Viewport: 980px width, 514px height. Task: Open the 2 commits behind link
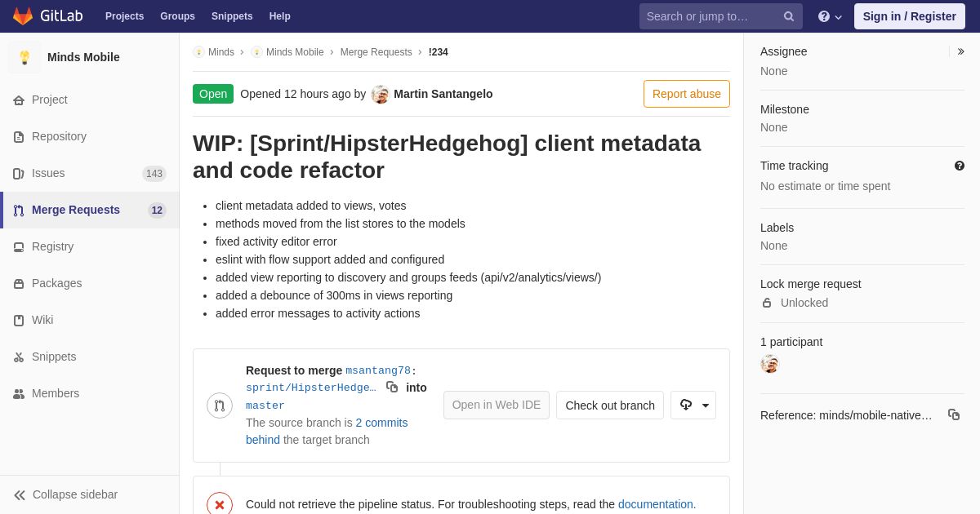point(381,423)
